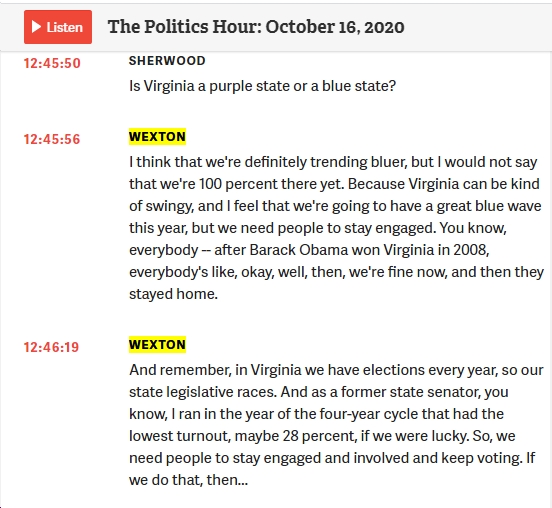Click the second highlighted WEXTON label
Image resolution: width=552 pixels, height=508 pixels.
[157, 345]
